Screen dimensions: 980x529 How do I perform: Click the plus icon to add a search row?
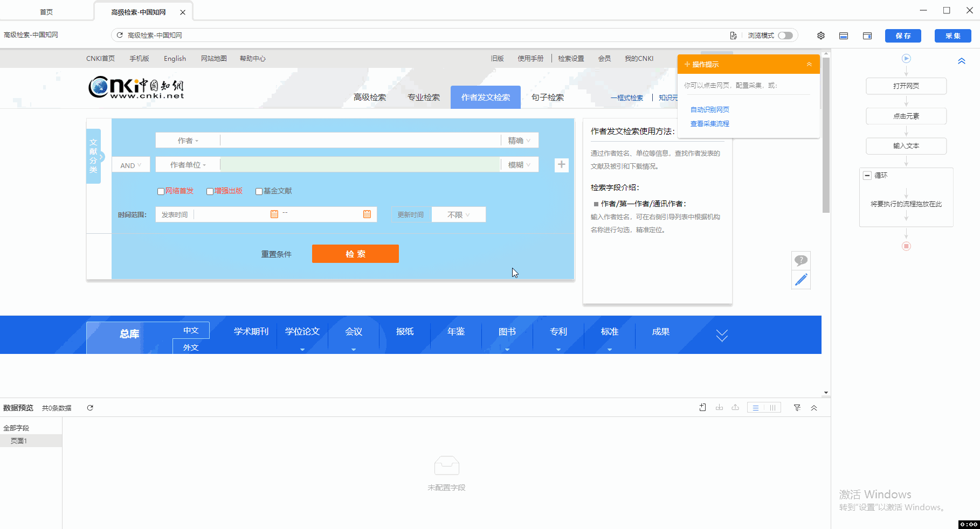click(561, 164)
